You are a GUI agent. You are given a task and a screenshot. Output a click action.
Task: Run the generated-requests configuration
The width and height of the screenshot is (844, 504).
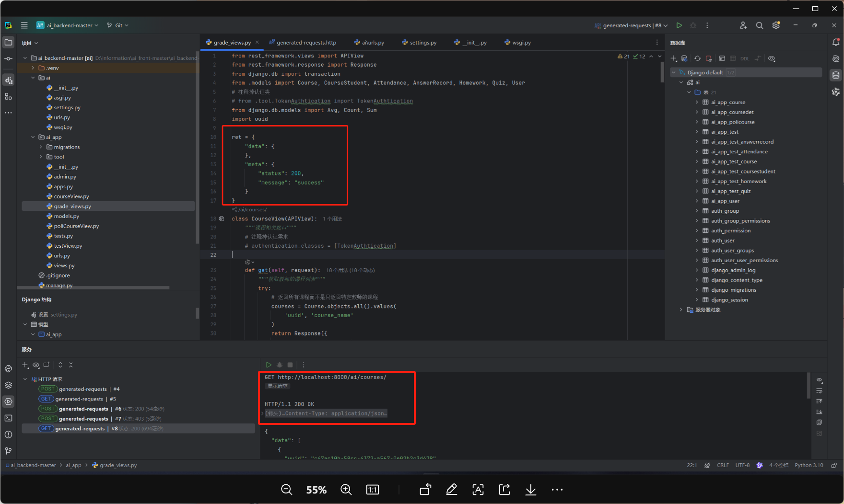[679, 25]
